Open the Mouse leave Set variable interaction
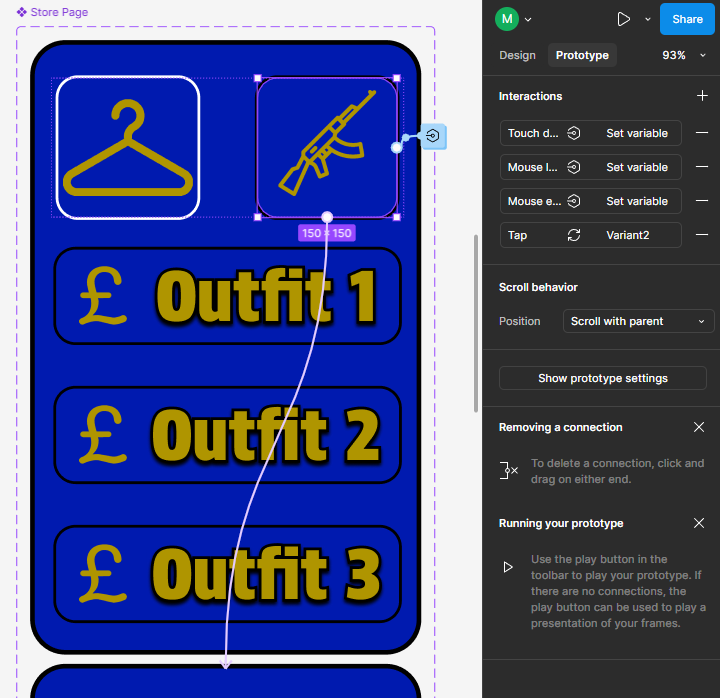 click(590, 167)
